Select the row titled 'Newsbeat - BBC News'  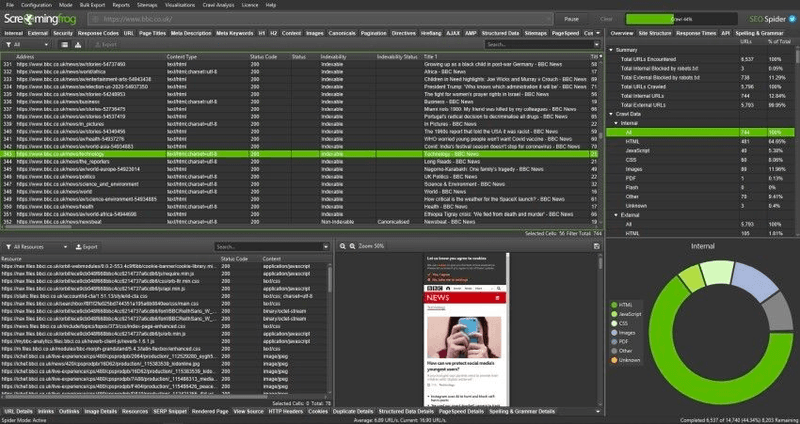tap(301, 222)
